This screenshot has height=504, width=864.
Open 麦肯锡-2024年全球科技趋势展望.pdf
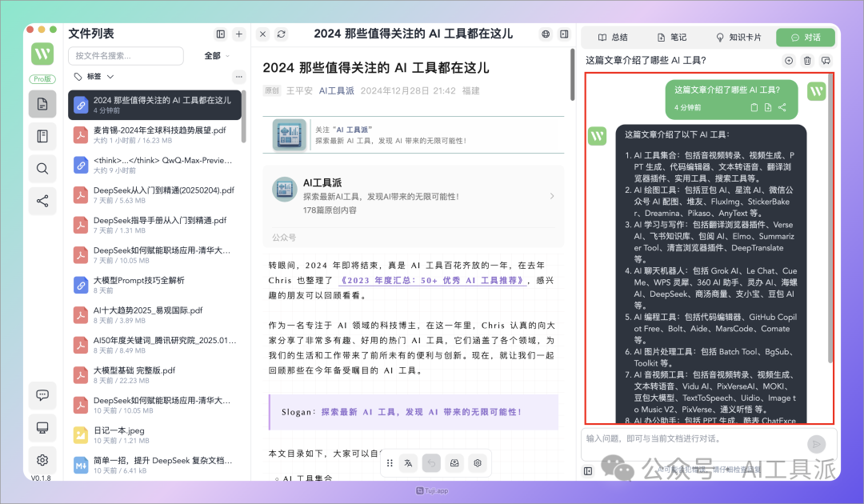click(x=155, y=135)
